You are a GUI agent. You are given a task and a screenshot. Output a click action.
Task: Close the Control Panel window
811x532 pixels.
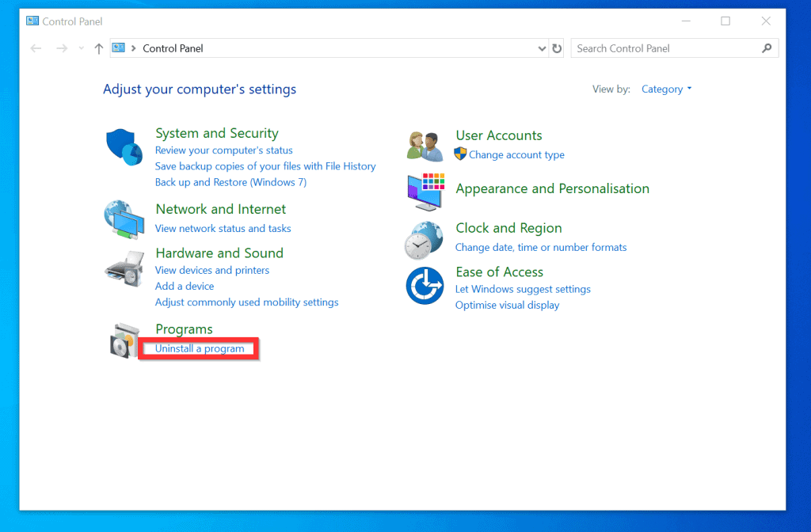coord(766,21)
